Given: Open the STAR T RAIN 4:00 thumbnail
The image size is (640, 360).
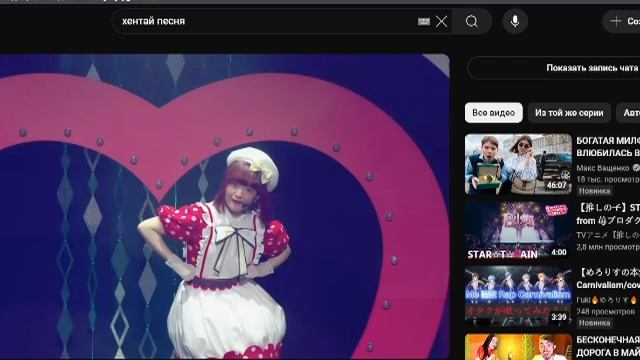Looking at the screenshot, I should 518,231.
